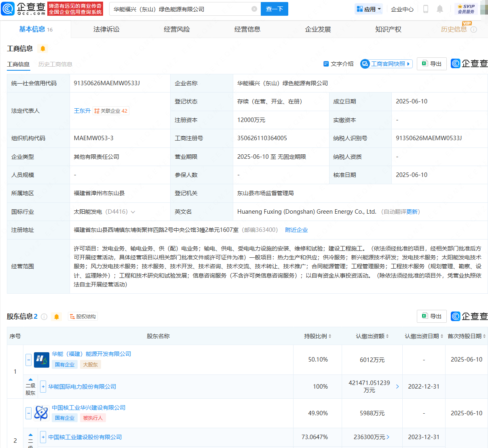Viewport: 488px width, 448px height.
Task: Click bell alert beside 工商信息 heading
Action: (x=43, y=48)
